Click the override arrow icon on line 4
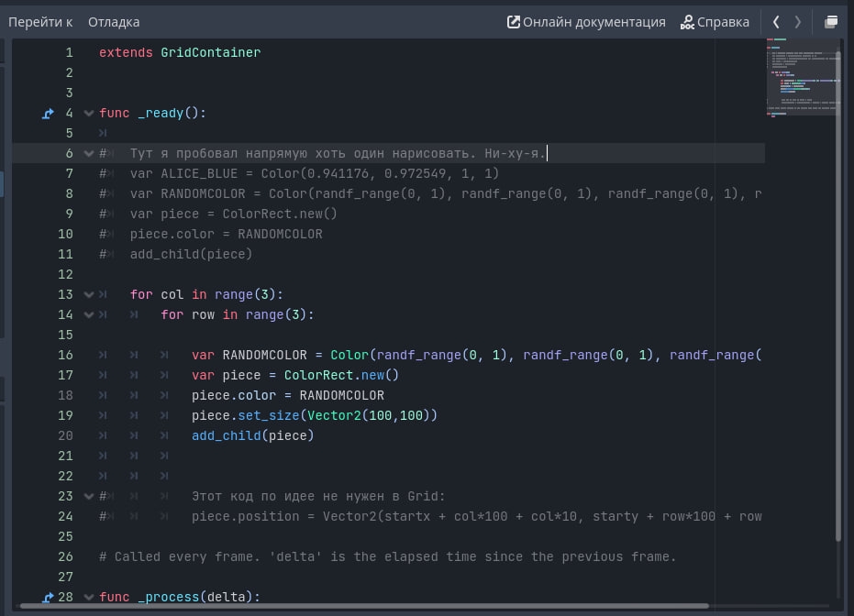This screenshot has height=616, width=854. (x=48, y=113)
